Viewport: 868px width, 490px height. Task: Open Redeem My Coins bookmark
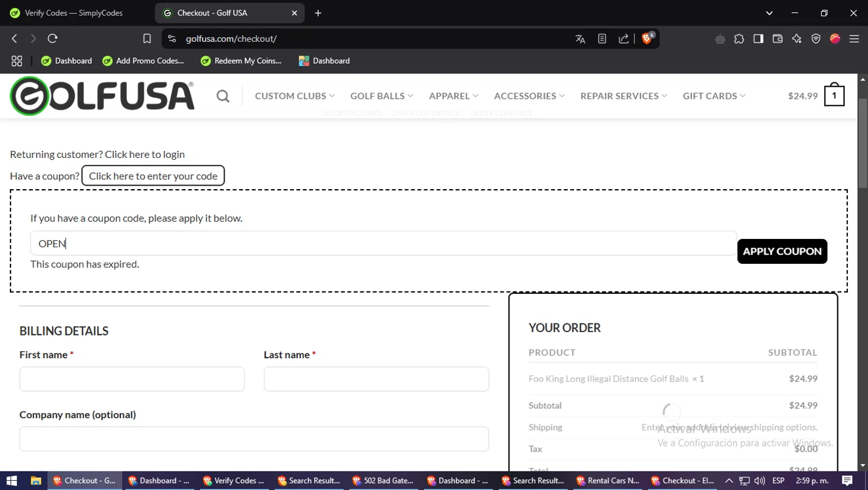tap(241, 61)
